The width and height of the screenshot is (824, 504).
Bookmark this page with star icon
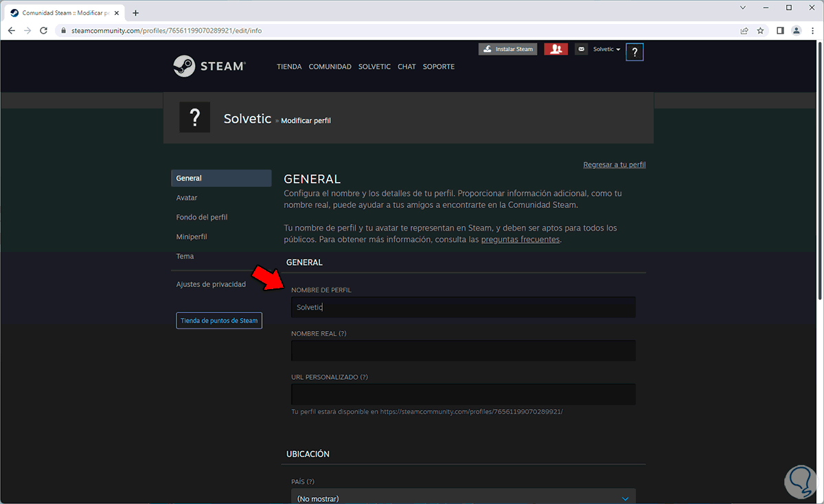[x=761, y=31]
